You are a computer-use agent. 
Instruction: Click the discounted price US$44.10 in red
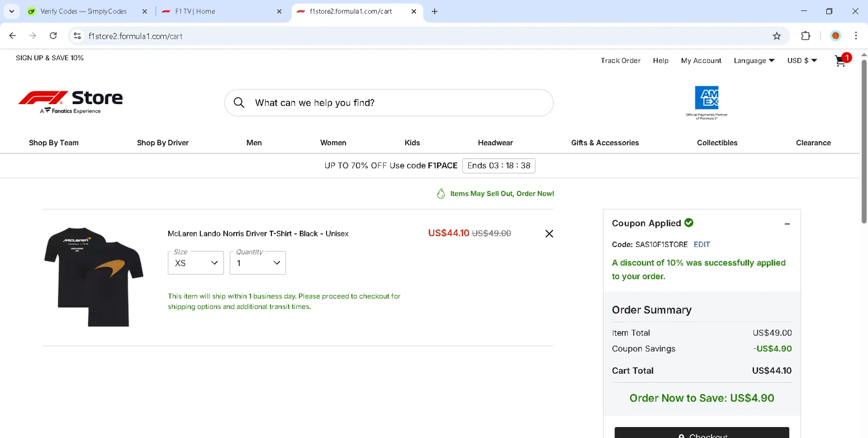(448, 233)
